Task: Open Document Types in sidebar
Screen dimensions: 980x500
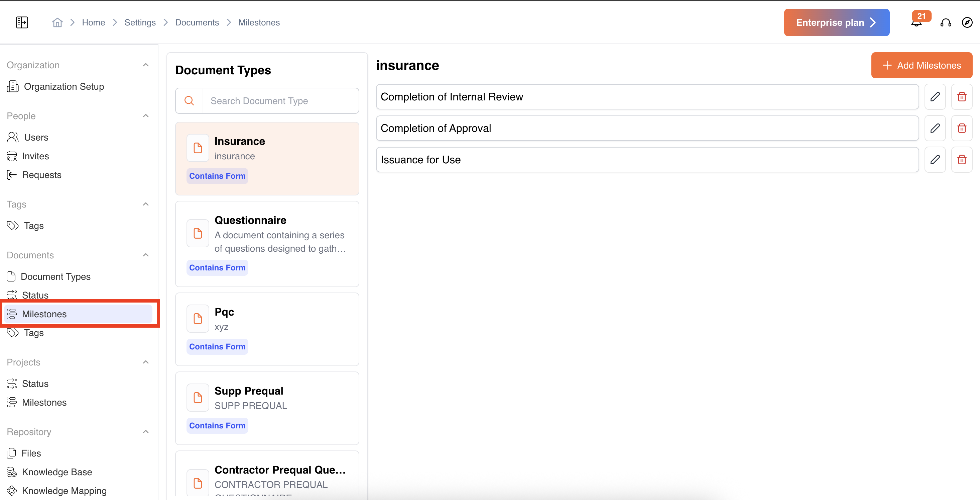Action: click(55, 276)
